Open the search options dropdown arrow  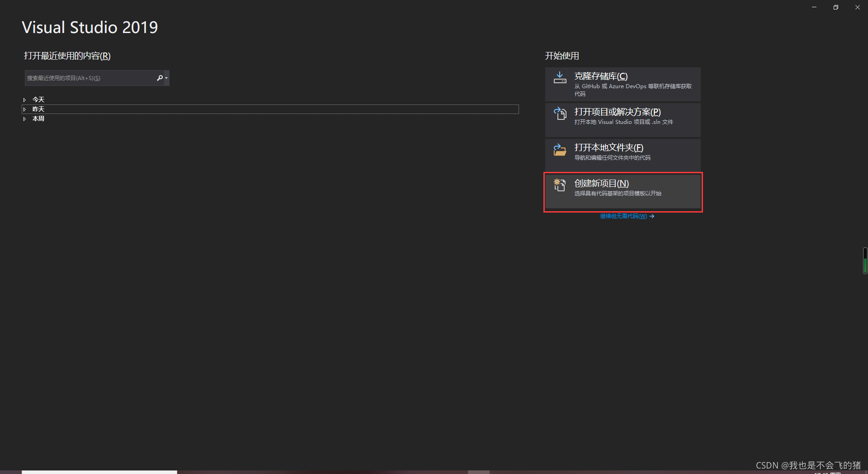tap(166, 78)
